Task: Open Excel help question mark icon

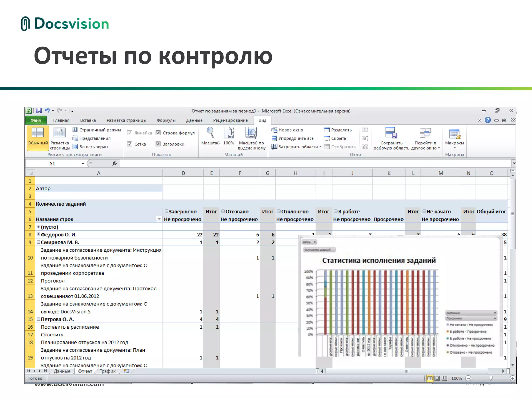Action: [488, 120]
